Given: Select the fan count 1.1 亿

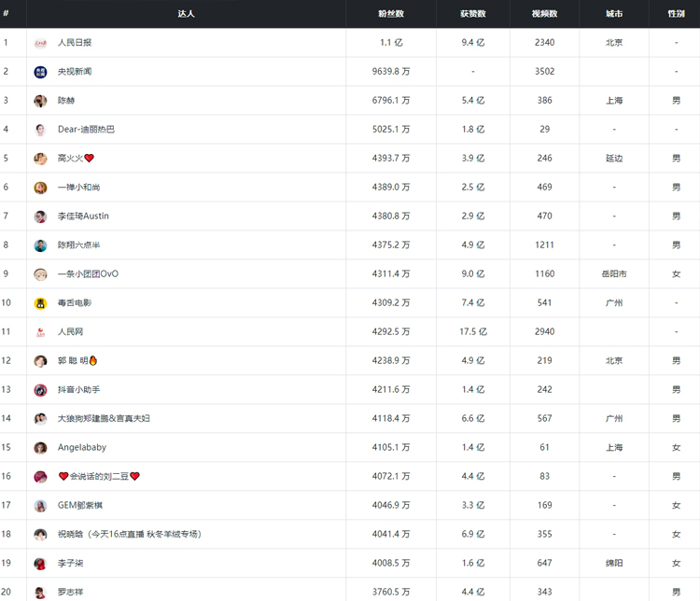Looking at the screenshot, I should pos(391,42).
